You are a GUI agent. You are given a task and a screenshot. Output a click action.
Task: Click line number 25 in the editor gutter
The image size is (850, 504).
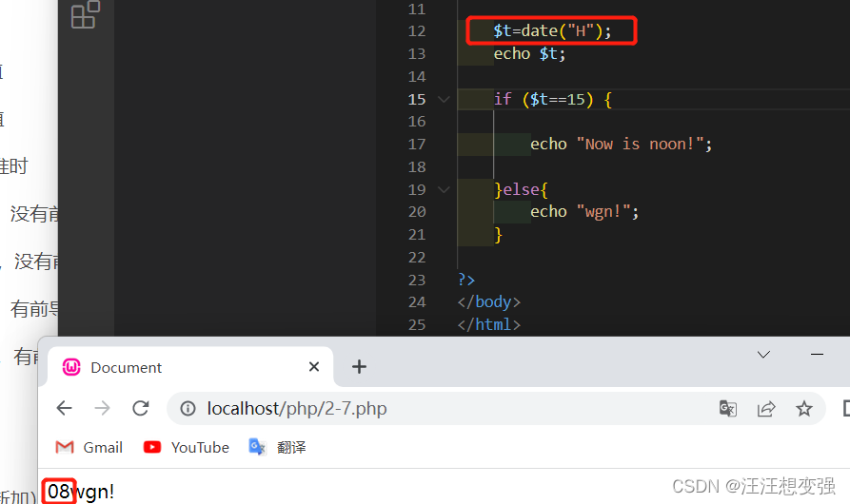click(417, 325)
